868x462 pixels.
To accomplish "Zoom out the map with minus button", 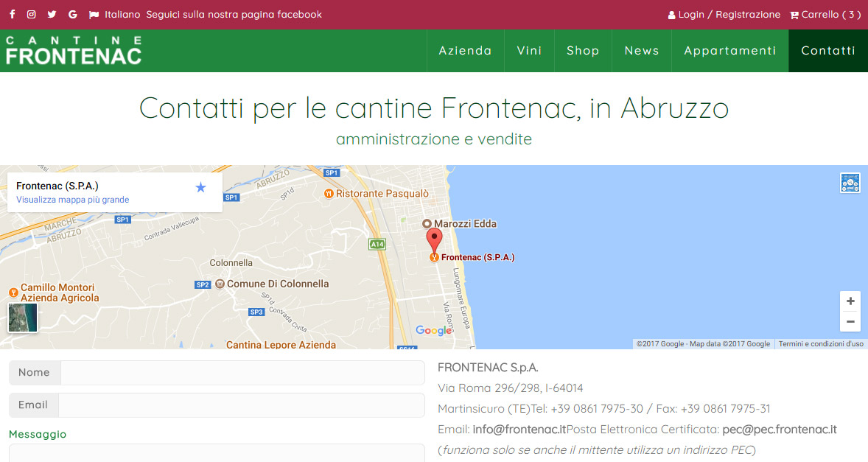I will click(850, 321).
